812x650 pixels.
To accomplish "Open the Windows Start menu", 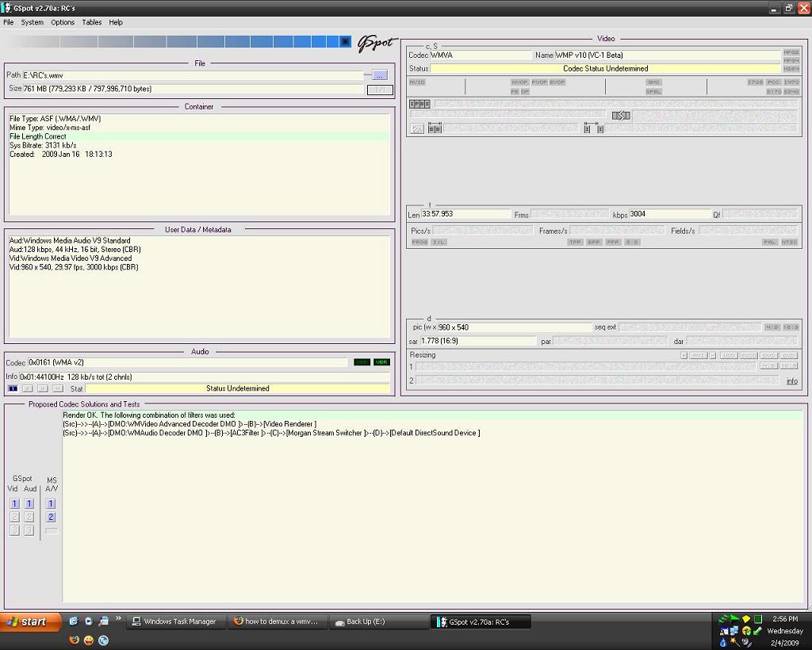I will [30, 621].
